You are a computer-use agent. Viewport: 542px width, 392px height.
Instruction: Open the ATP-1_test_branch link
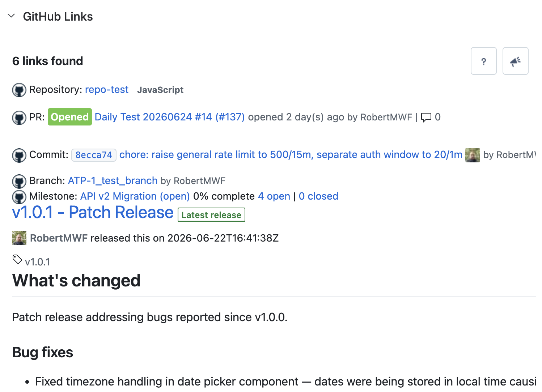(113, 180)
